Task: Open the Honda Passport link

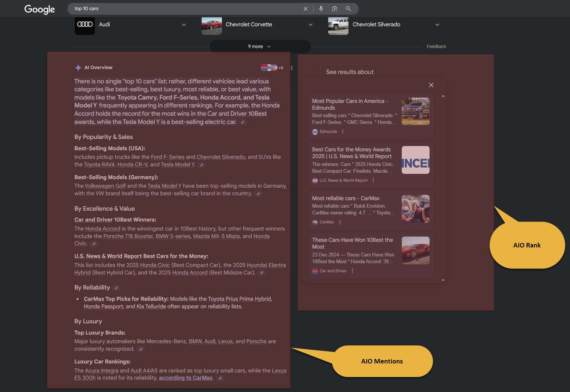Action: [x=103, y=306]
